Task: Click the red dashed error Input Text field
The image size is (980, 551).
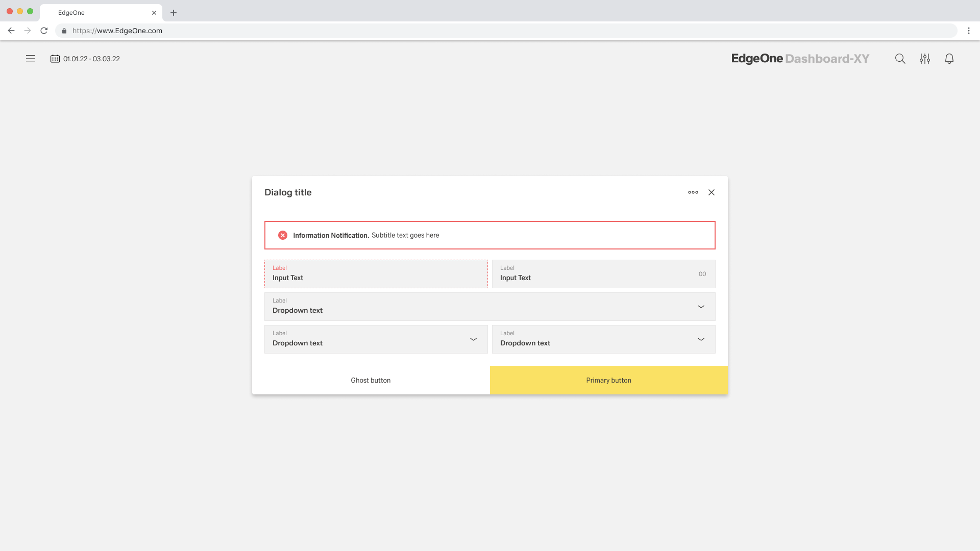Action: point(376,274)
